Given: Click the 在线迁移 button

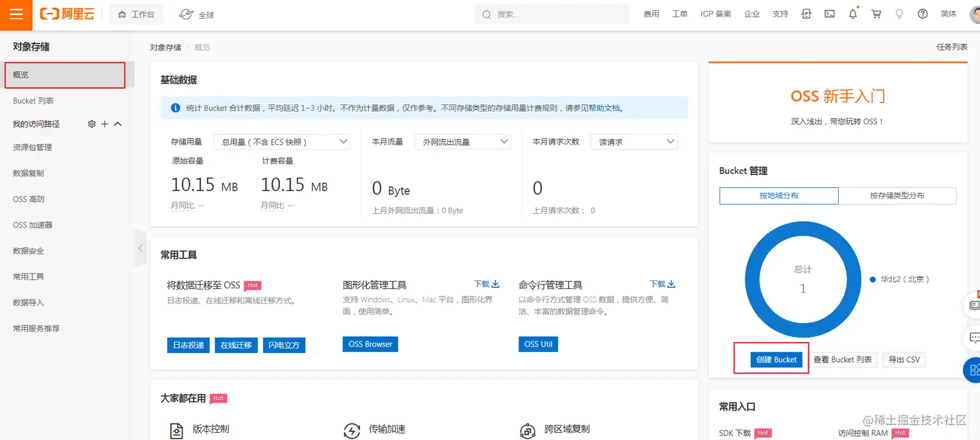Looking at the screenshot, I should click(x=236, y=345).
